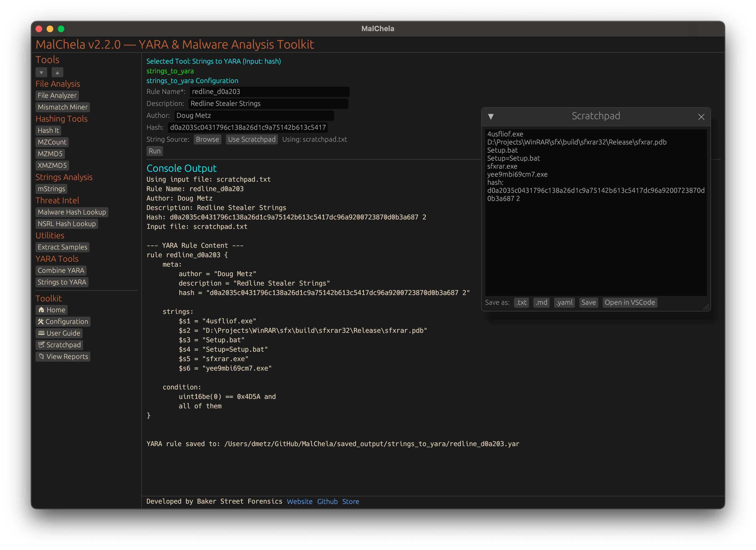The width and height of the screenshot is (756, 550).
Task: Click the Hashing Tools category heading
Action: point(62,119)
